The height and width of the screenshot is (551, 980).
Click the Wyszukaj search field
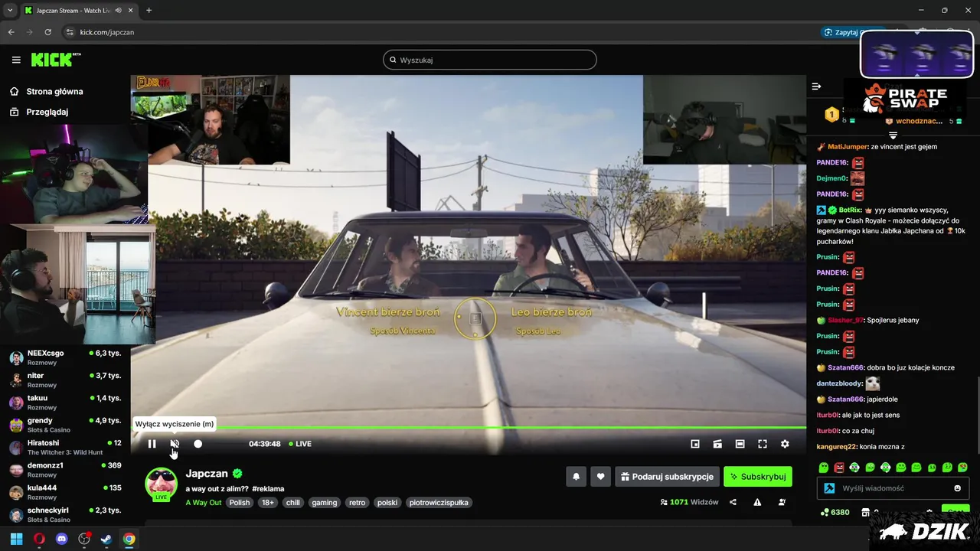click(490, 60)
